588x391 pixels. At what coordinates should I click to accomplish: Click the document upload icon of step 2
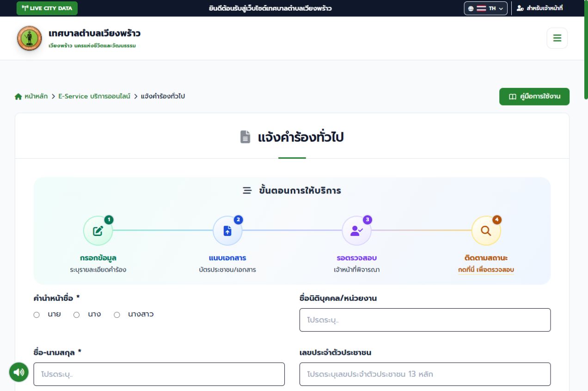(227, 231)
